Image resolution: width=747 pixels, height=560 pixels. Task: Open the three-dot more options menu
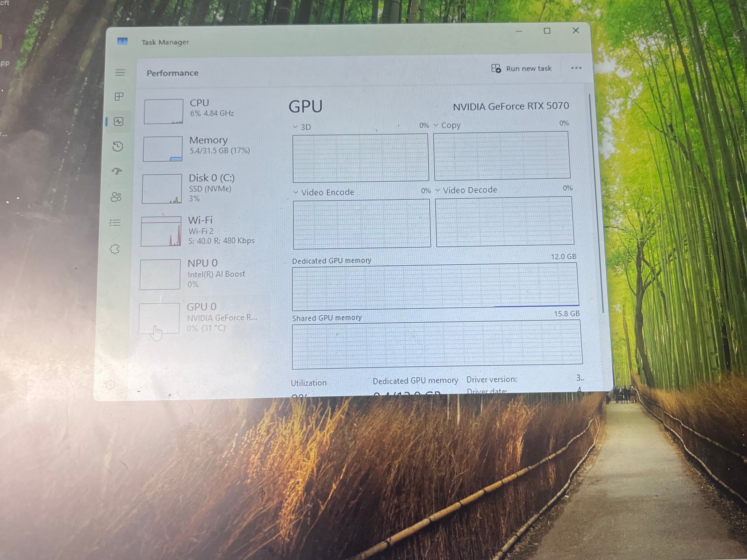(576, 68)
